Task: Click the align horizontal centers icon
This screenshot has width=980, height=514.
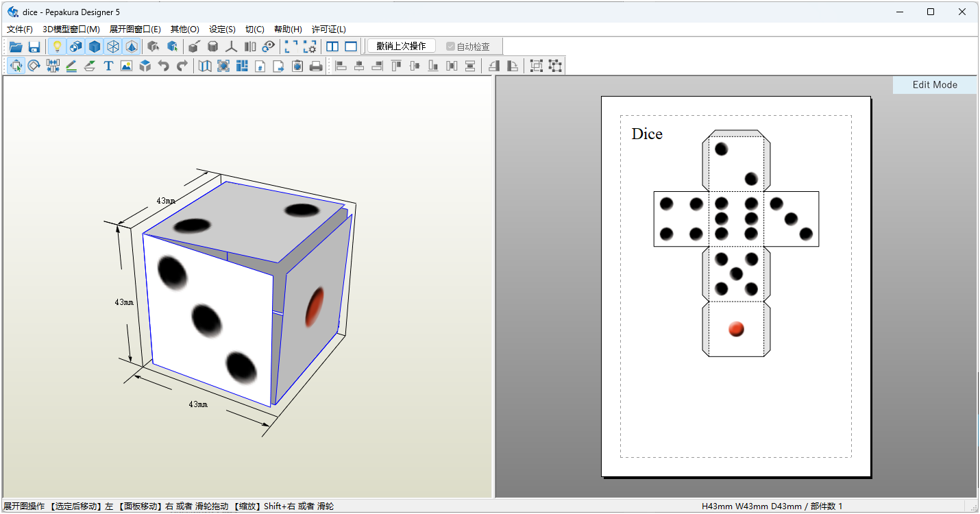Action: coord(359,66)
